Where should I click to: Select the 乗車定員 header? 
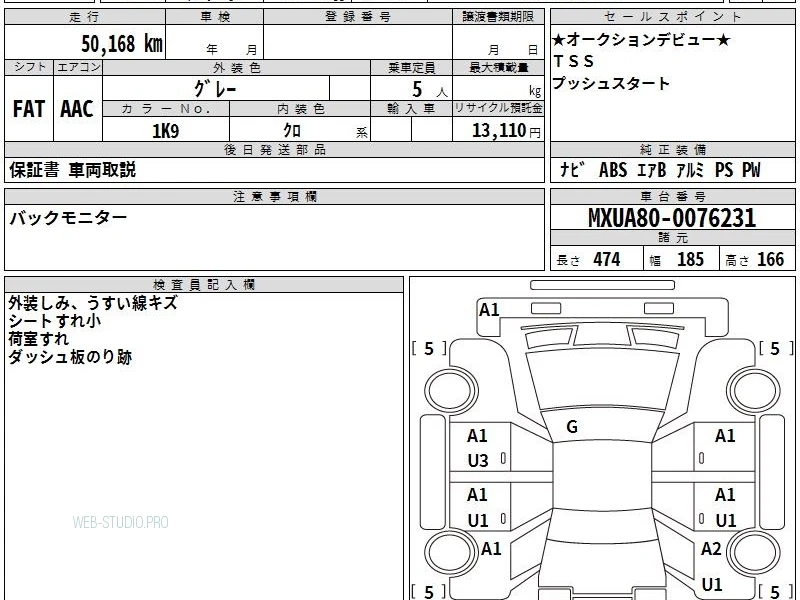411,68
